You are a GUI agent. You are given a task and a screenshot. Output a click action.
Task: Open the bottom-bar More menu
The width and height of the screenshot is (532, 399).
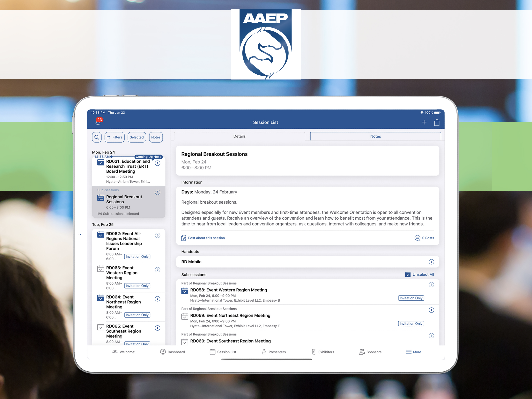point(413,352)
